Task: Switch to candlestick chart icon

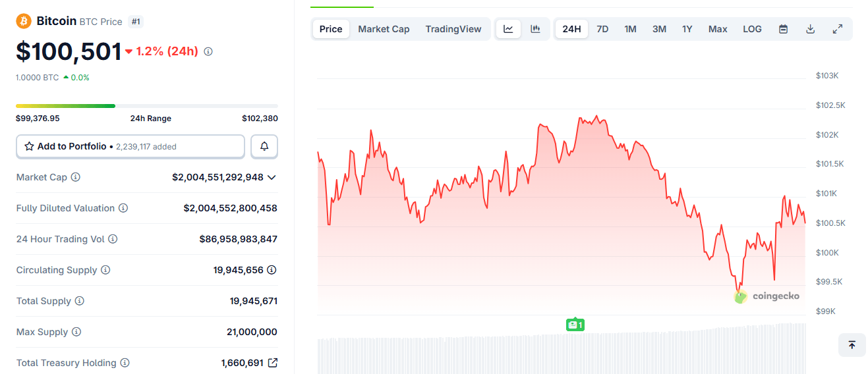Action: [x=535, y=29]
